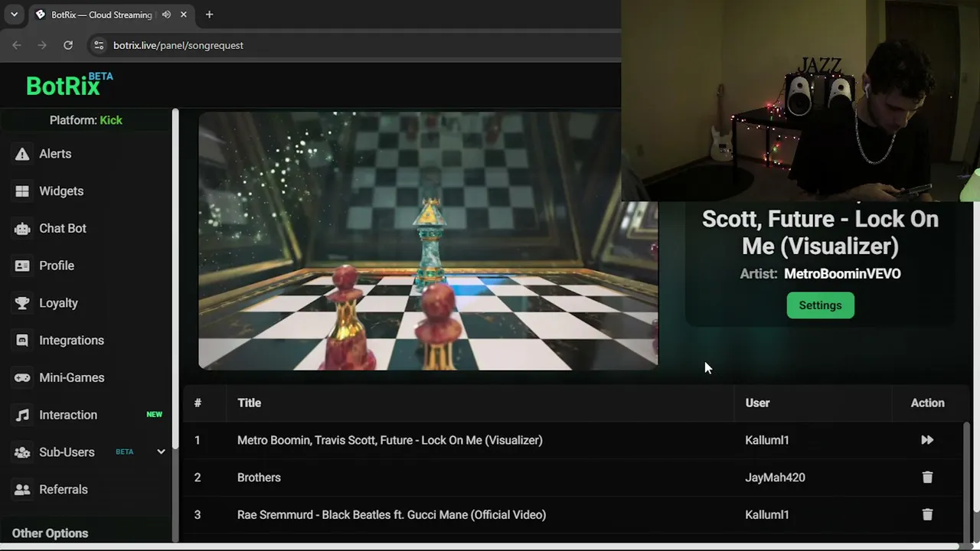Image resolution: width=980 pixels, height=551 pixels.
Task: Click the Profile card icon
Action: (x=22, y=266)
